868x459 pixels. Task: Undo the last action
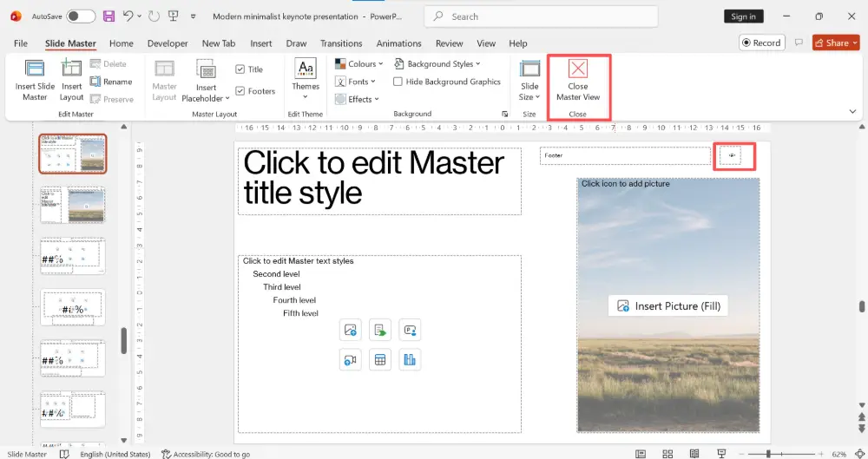coord(128,16)
